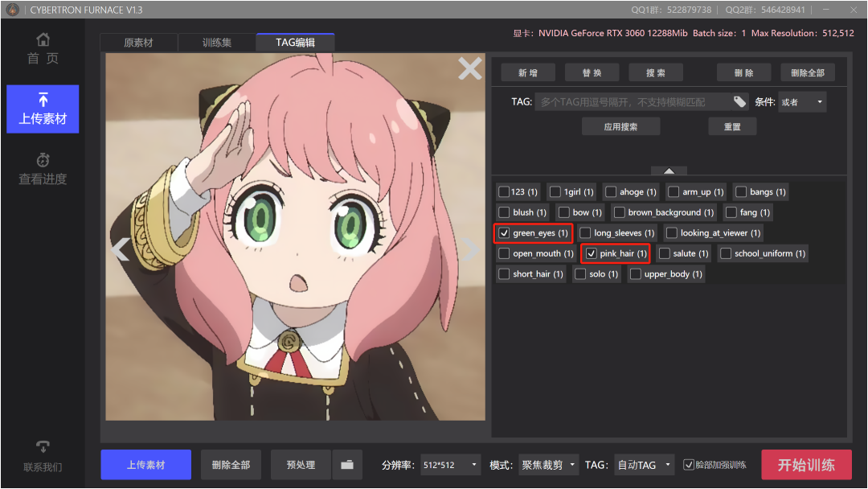Check the blush tag checkbox
Screen dimensions: 868x489
click(x=504, y=212)
